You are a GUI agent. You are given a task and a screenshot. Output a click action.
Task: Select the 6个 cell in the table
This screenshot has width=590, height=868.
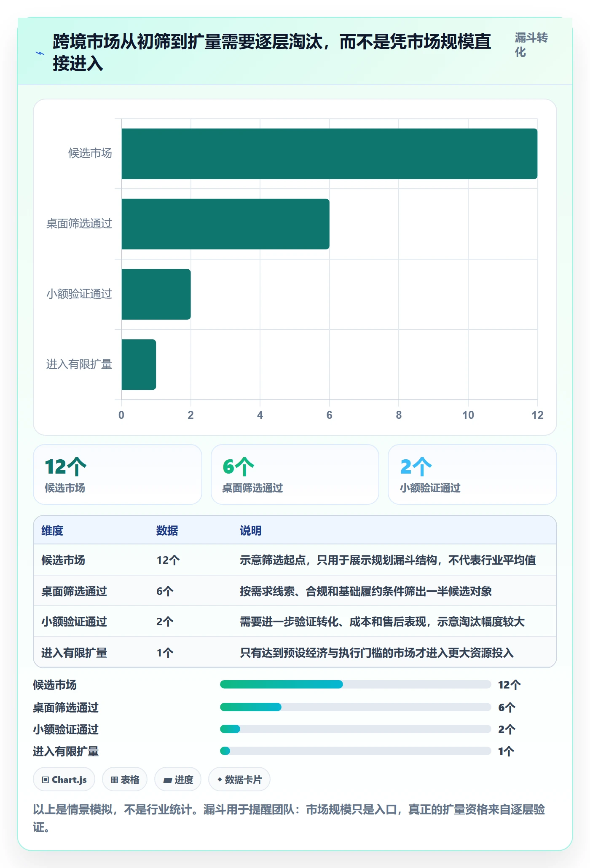click(x=165, y=591)
